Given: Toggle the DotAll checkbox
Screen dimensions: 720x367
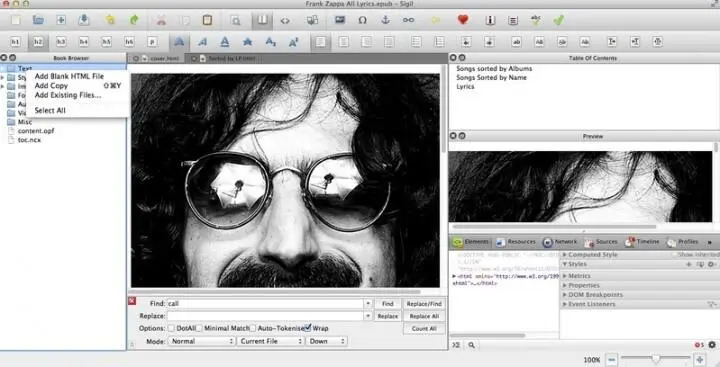Looking at the screenshot, I should [x=171, y=328].
